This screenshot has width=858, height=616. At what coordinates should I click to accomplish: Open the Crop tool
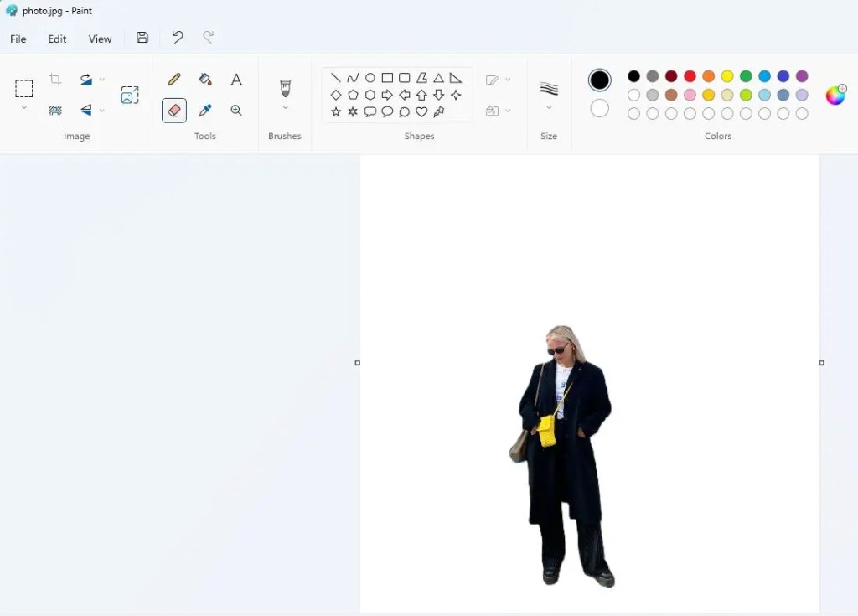tap(54, 79)
